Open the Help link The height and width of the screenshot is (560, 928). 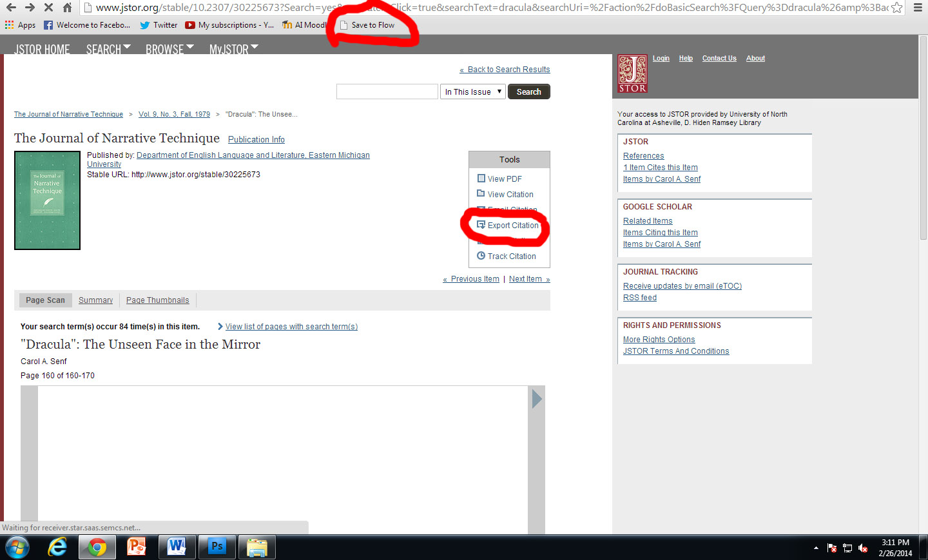click(686, 58)
